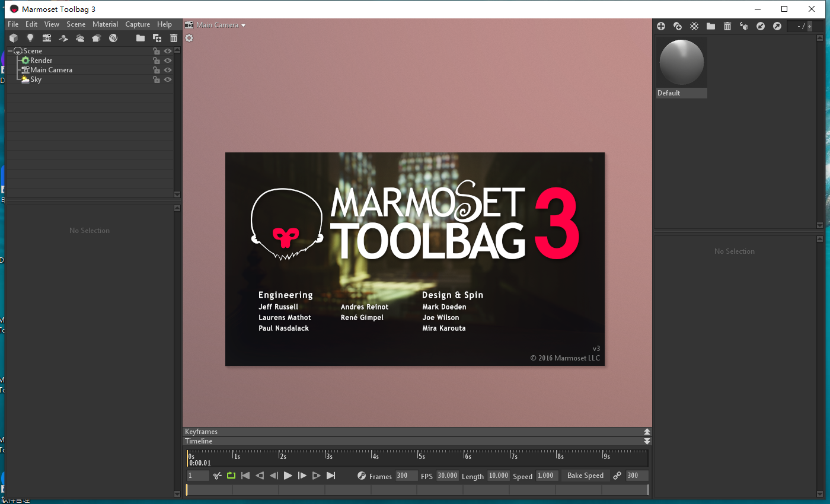This screenshot has width=830, height=504.
Task: Duplicate the selected scene object
Action: (157, 38)
